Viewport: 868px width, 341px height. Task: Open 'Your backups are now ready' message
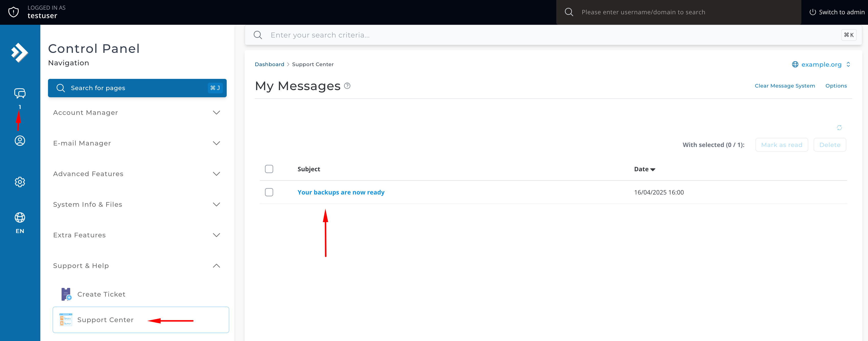point(341,192)
